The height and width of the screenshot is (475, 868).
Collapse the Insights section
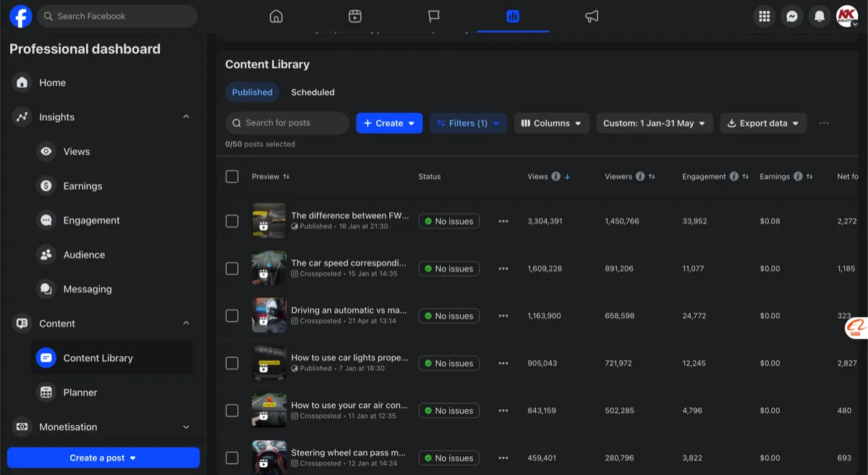pos(186,117)
